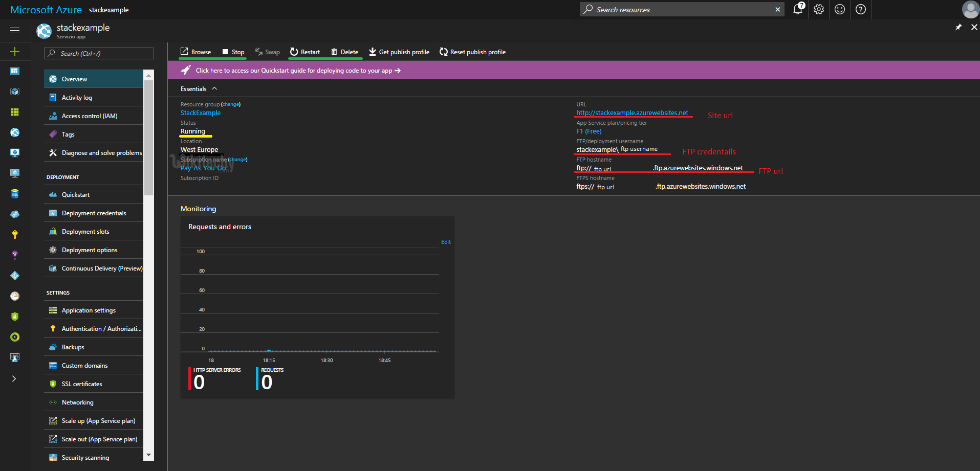980x471 pixels.
Task: Click the green plus create resource icon
Action: point(15,52)
